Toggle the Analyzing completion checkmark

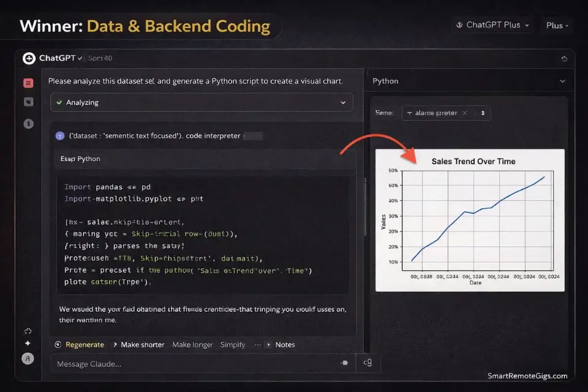pos(59,102)
